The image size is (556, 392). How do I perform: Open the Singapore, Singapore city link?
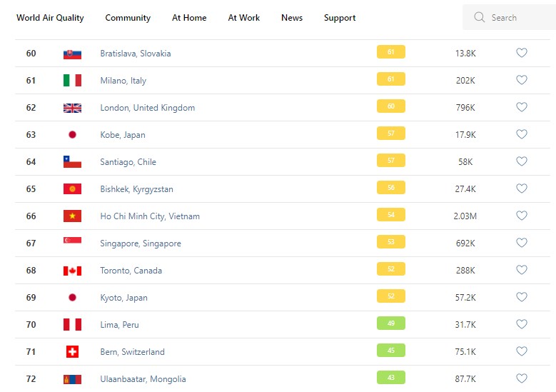coord(141,243)
